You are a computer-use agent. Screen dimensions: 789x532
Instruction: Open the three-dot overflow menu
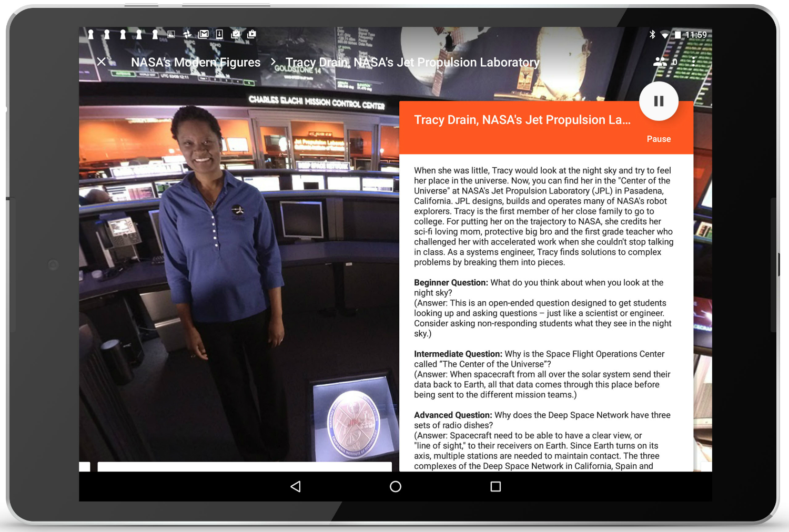pyautogui.click(x=694, y=62)
